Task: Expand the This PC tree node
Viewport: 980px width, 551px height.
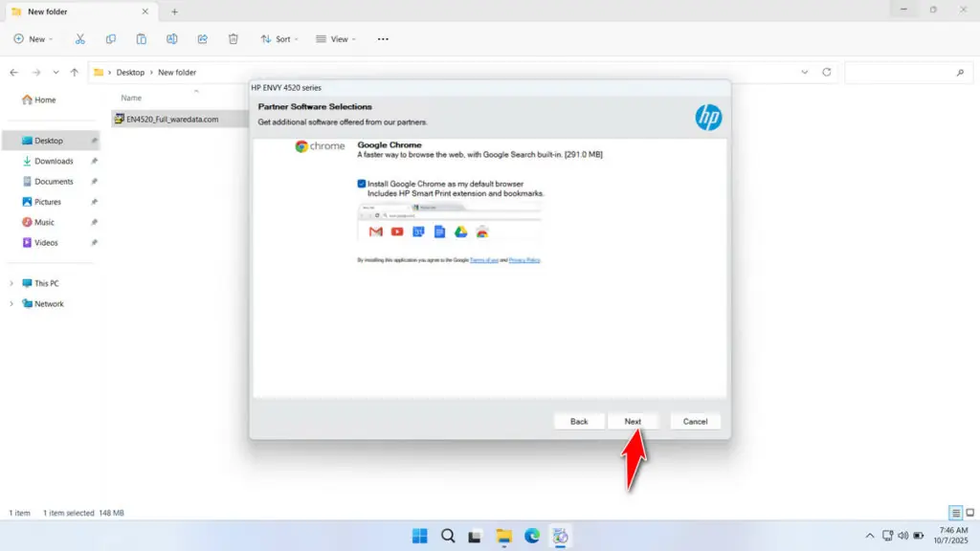Action: (x=12, y=283)
